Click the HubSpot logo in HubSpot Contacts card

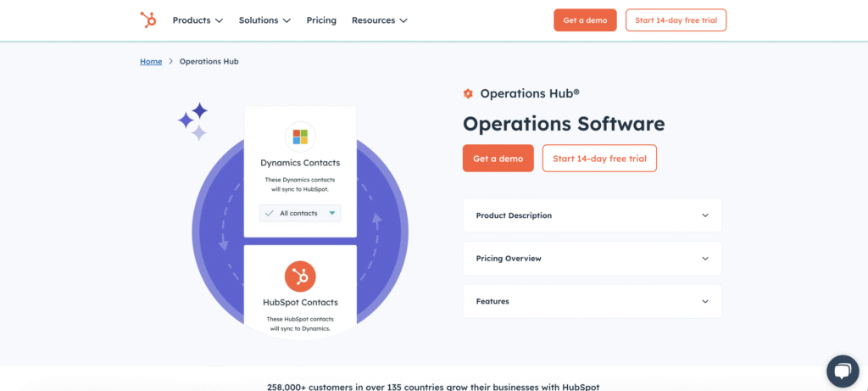point(300,276)
